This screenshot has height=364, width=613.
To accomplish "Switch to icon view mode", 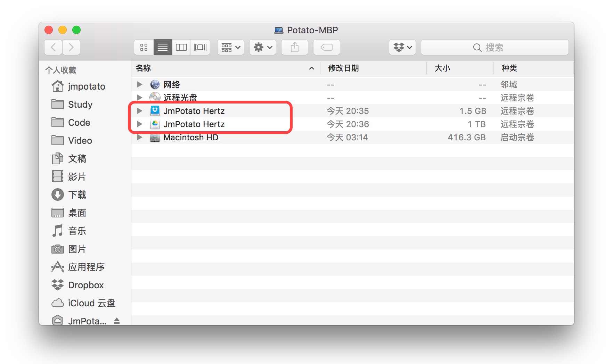I will pyautogui.click(x=144, y=47).
